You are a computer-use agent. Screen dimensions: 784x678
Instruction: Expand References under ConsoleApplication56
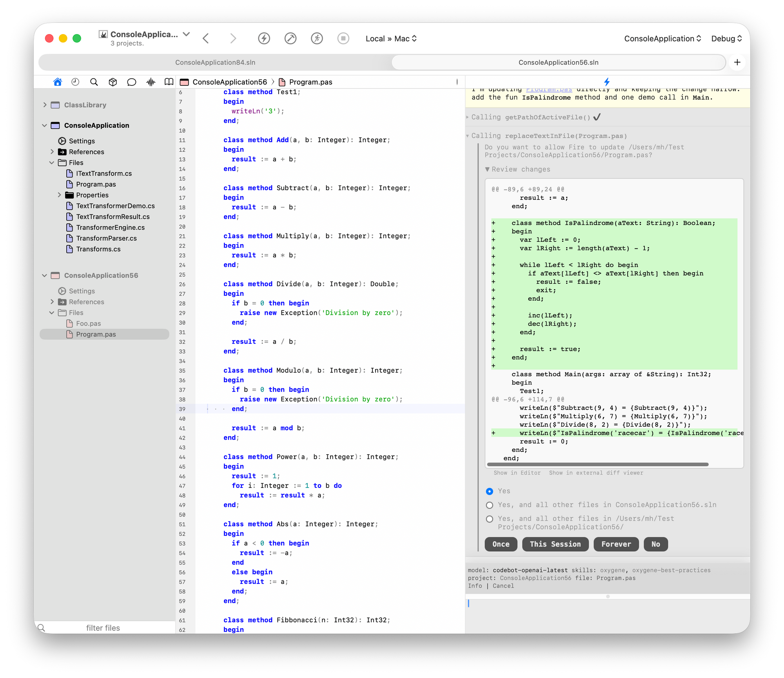coord(52,302)
